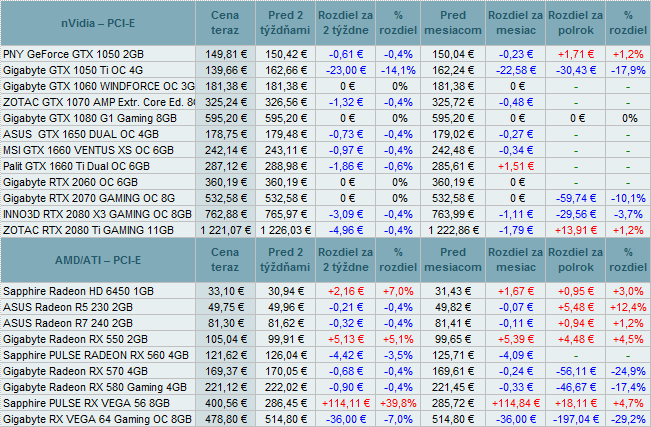This screenshot has height=427, width=651.
Task: Click the -30,43 € half-year difference
Action: click(x=576, y=70)
